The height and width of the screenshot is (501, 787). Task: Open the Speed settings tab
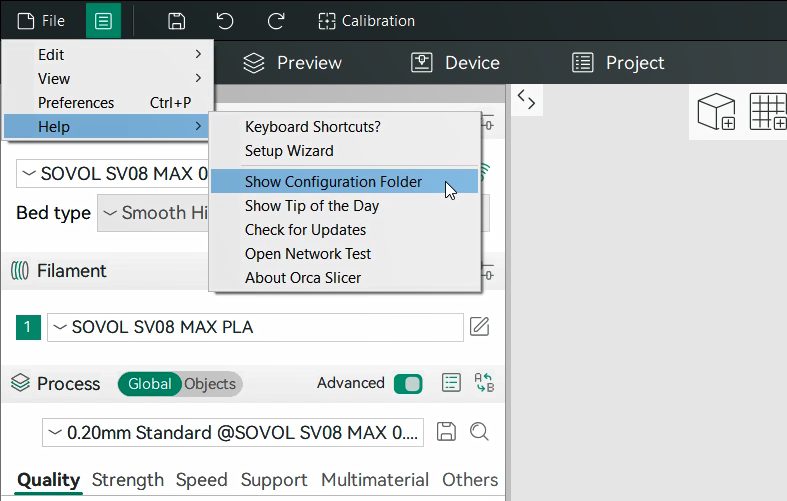201,480
